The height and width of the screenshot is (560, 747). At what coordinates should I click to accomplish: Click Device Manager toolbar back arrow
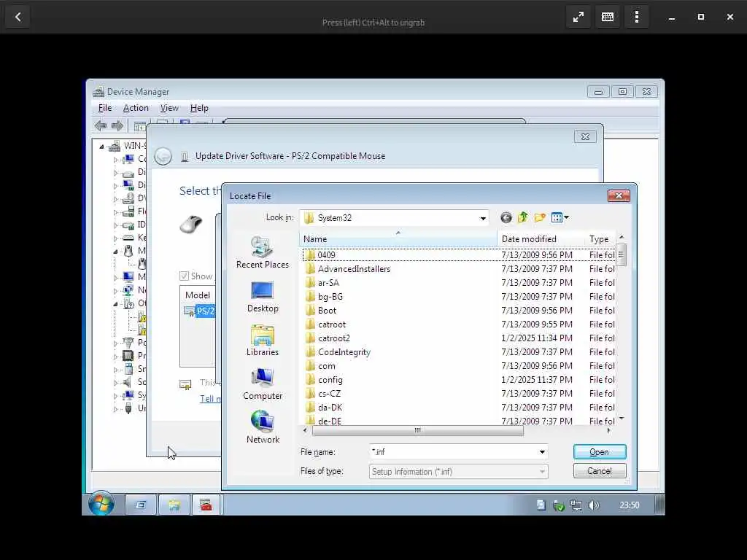pos(101,125)
